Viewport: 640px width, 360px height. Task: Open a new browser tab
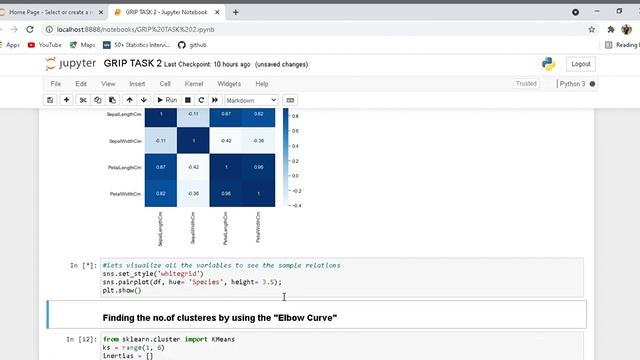[x=236, y=12]
